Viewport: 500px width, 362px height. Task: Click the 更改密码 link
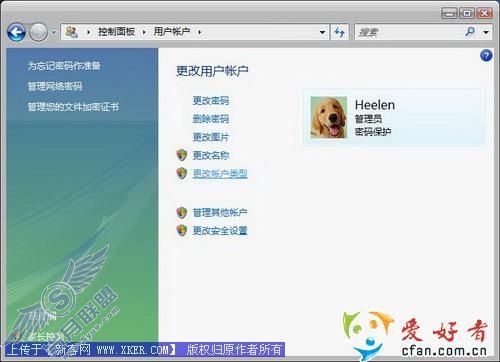[211, 101]
